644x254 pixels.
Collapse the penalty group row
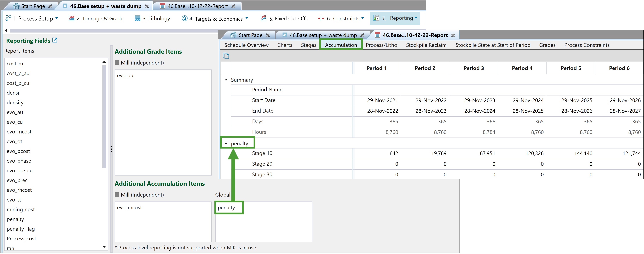point(226,143)
